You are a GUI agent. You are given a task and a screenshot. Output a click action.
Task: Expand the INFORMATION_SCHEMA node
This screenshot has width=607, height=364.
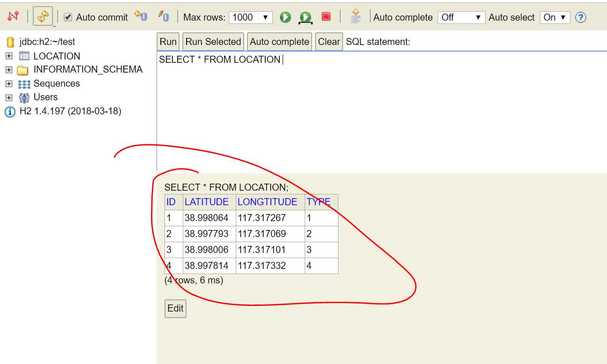click(x=8, y=70)
